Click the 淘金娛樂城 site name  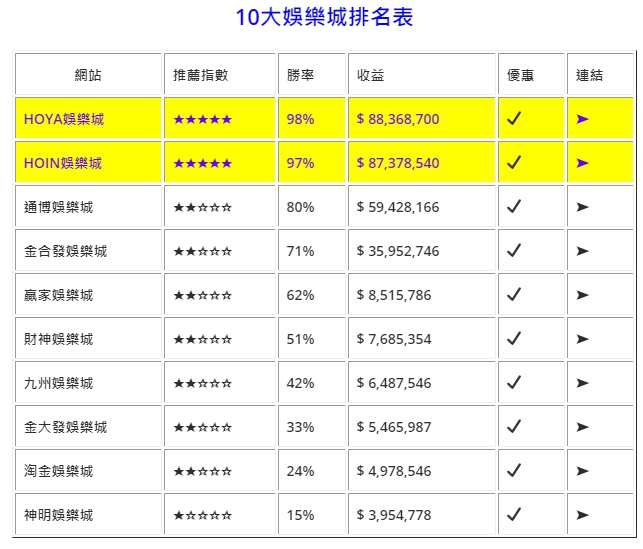(58, 471)
